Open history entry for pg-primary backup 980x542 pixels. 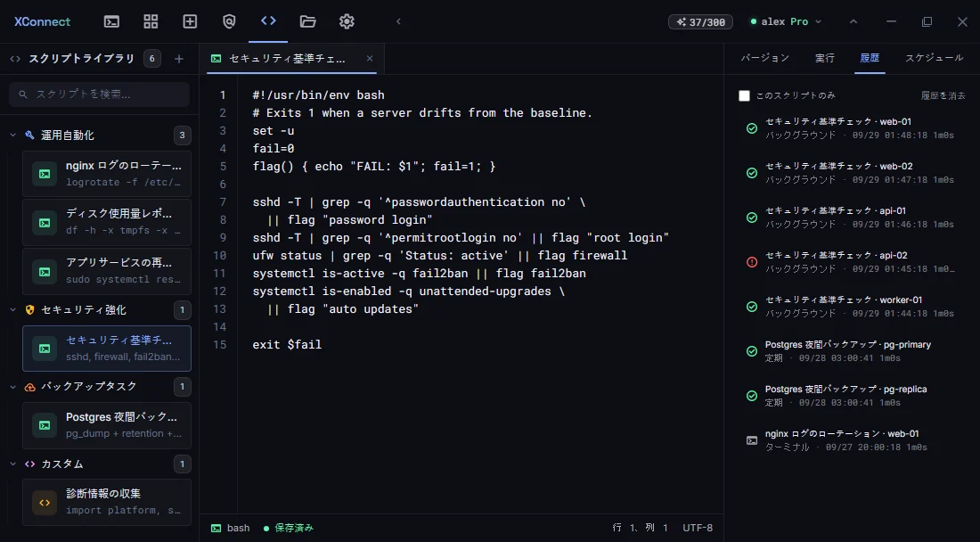pos(853,350)
